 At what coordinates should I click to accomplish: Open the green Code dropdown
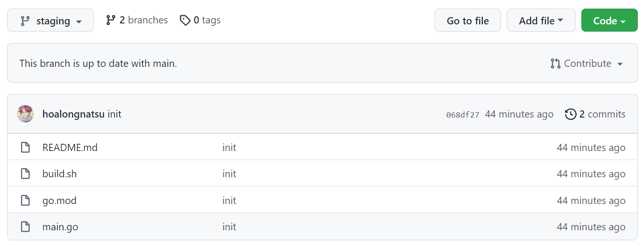coord(609,21)
